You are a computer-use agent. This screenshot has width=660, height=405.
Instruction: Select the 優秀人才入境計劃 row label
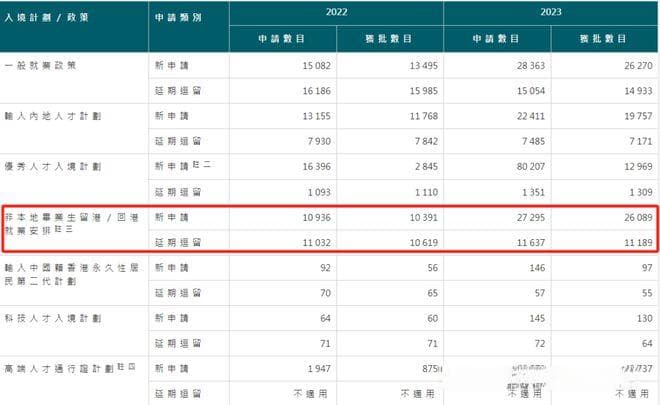click(53, 167)
